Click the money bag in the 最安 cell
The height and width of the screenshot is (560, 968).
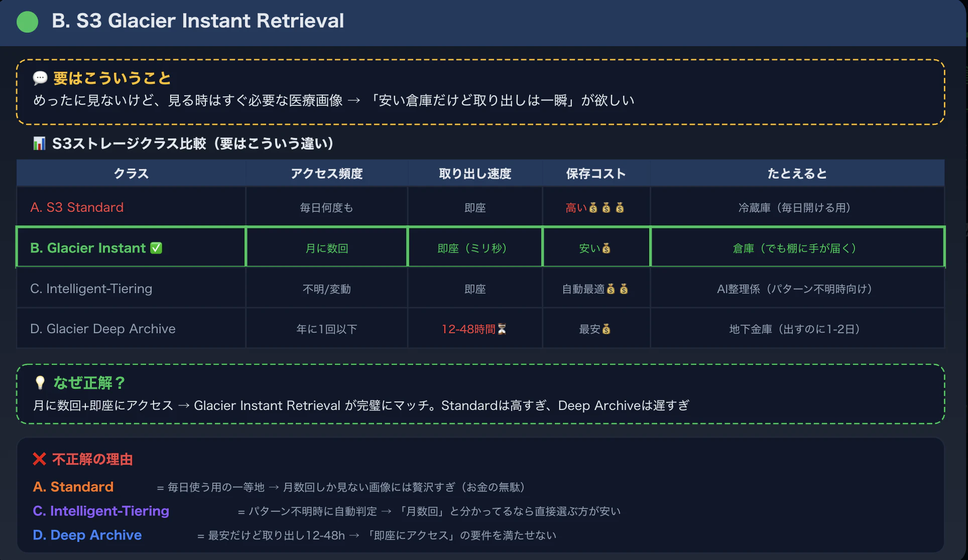[x=607, y=329]
